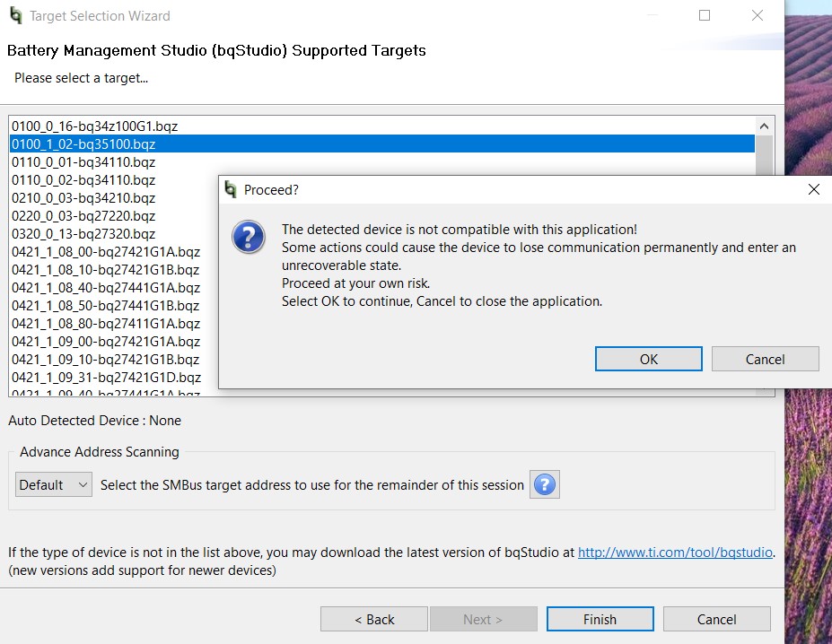Close the Proceed dialog with the X

click(x=813, y=189)
